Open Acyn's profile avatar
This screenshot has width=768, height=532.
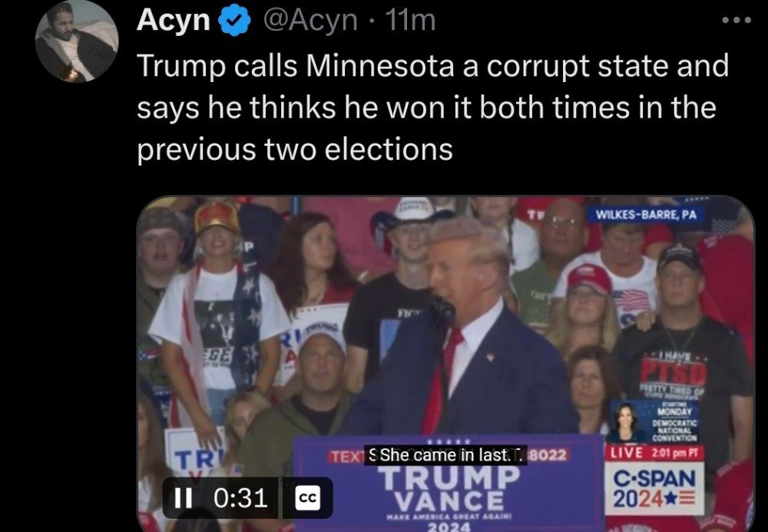77,41
